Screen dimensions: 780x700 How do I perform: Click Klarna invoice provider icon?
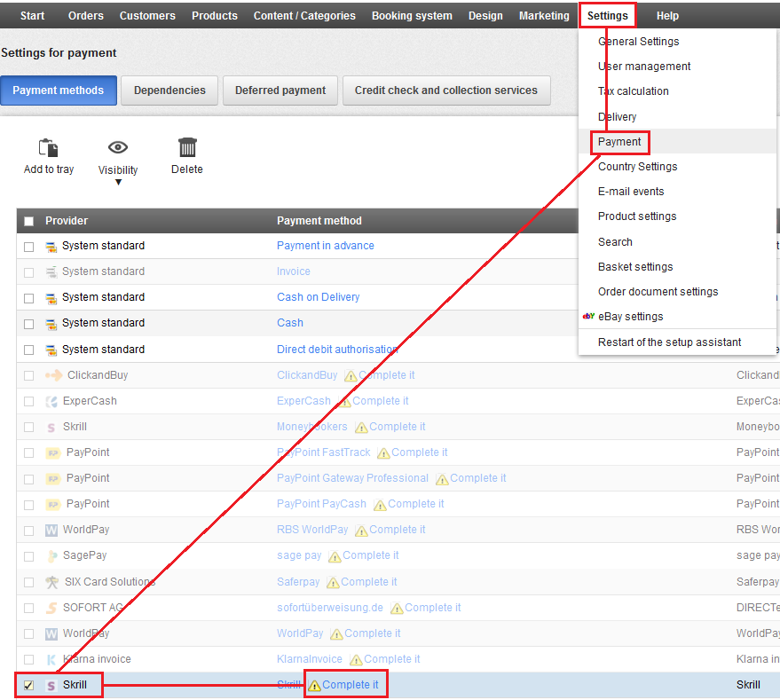[x=51, y=660]
